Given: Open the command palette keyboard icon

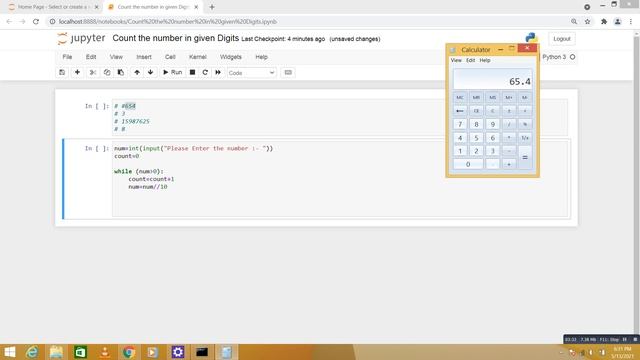Looking at the screenshot, I should click(x=288, y=72).
